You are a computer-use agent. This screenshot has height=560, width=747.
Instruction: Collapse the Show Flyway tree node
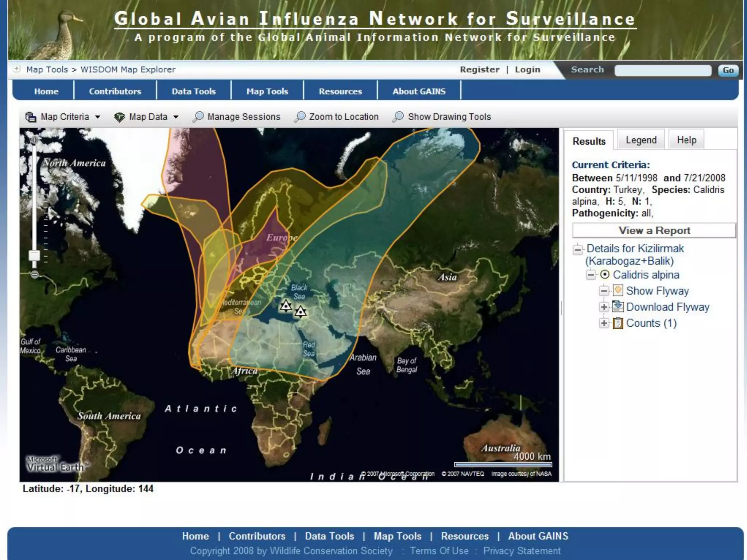point(604,291)
